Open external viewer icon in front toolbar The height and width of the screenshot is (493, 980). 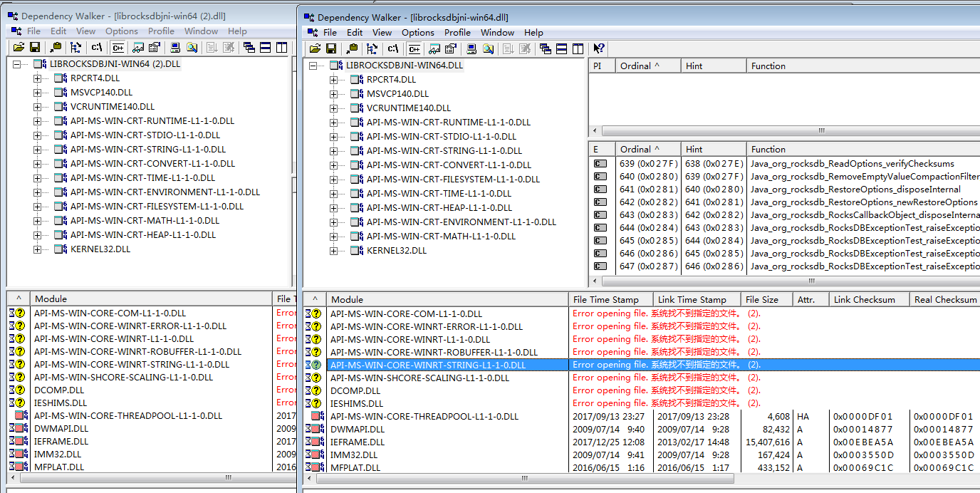coord(434,48)
